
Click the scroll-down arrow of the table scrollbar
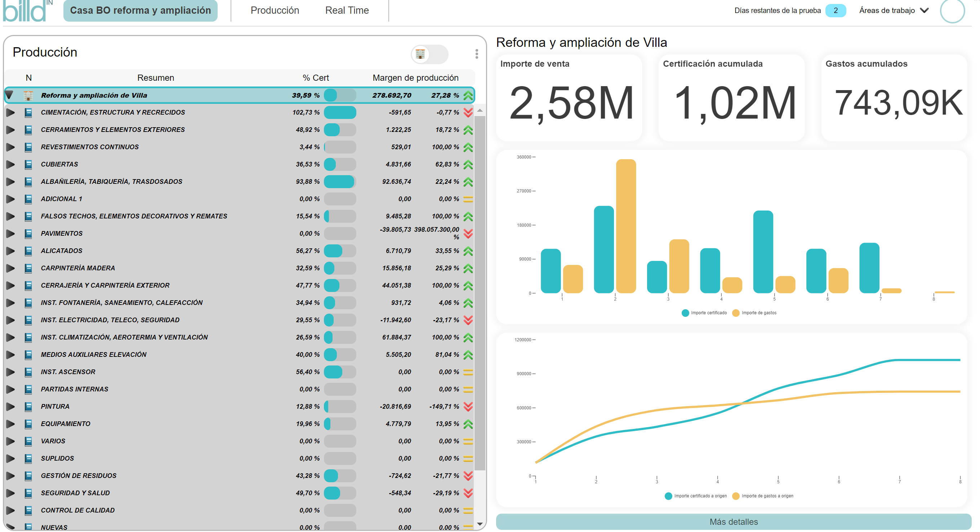pyautogui.click(x=479, y=524)
